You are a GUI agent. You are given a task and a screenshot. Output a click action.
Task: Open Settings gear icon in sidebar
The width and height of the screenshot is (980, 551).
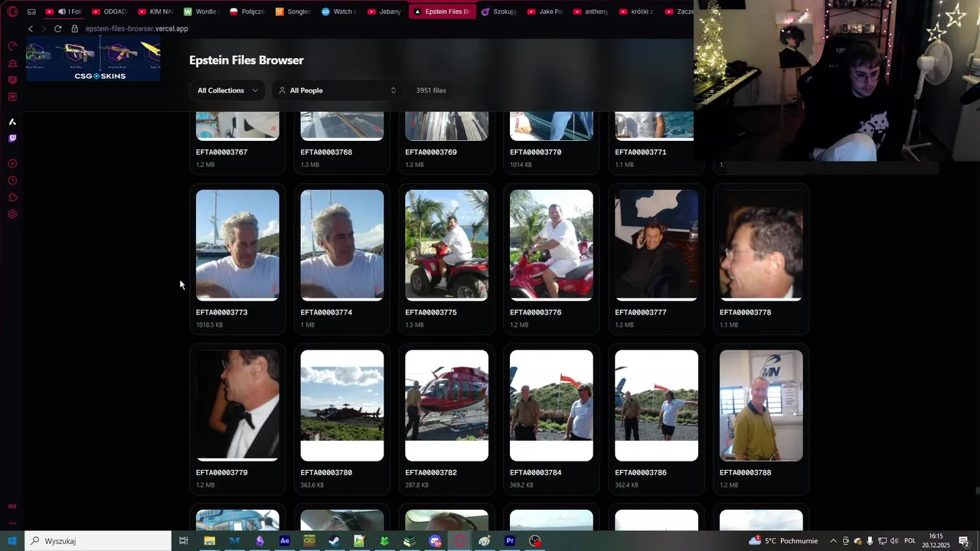click(x=12, y=214)
